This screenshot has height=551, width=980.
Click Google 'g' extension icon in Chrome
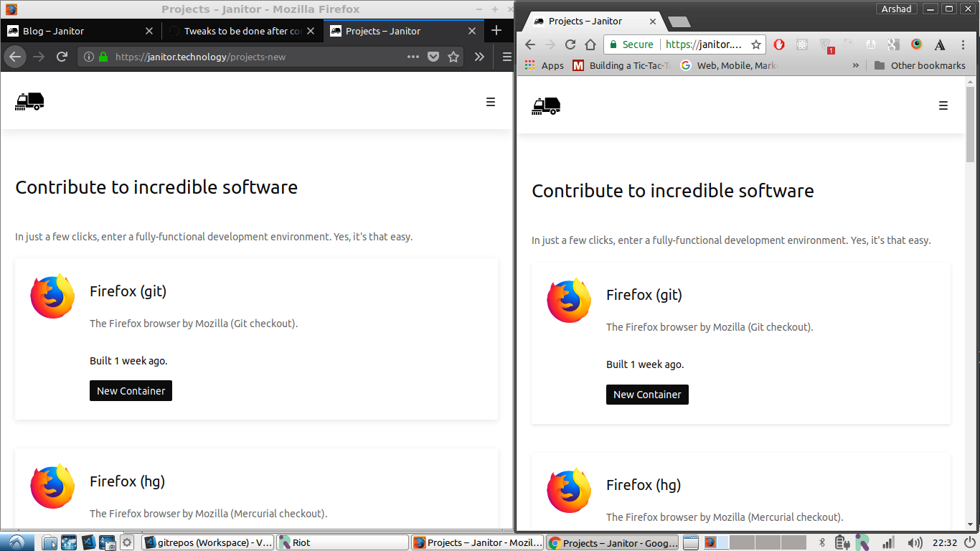click(x=893, y=44)
